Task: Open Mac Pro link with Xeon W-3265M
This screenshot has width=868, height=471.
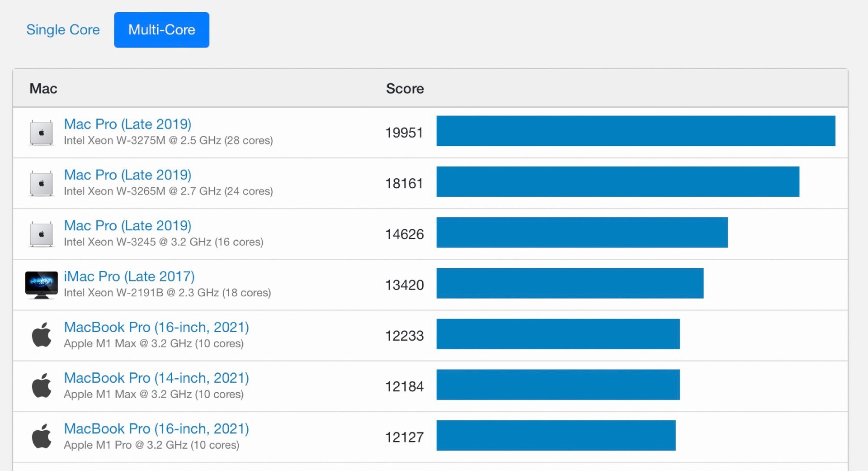Action: click(x=127, y=175)
